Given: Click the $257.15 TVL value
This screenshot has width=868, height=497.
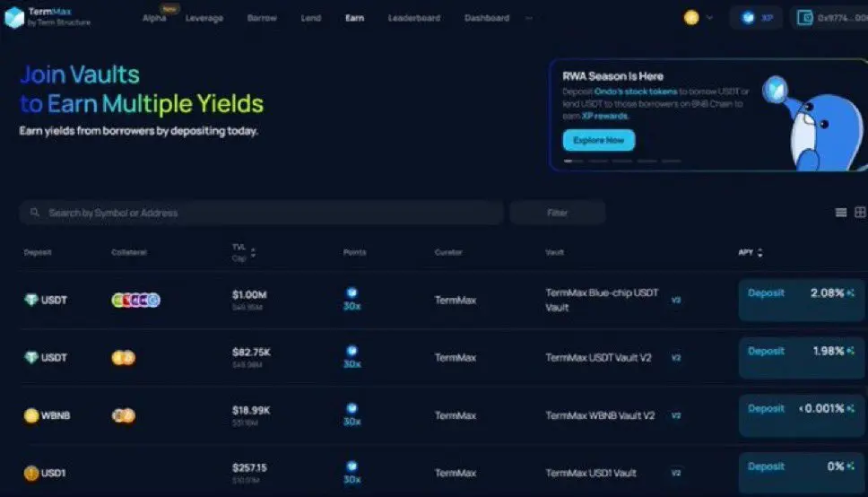Looking at the screenshot, I should [x=249, y=467].
